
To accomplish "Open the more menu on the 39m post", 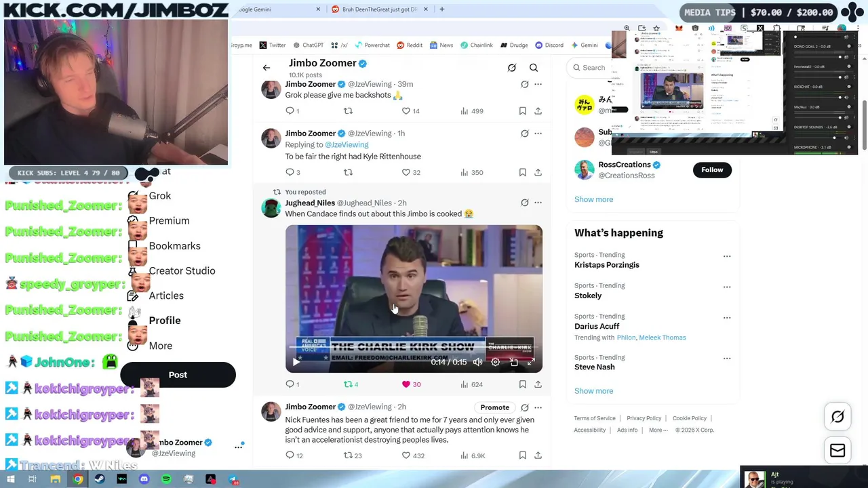I will pos(538,84).
